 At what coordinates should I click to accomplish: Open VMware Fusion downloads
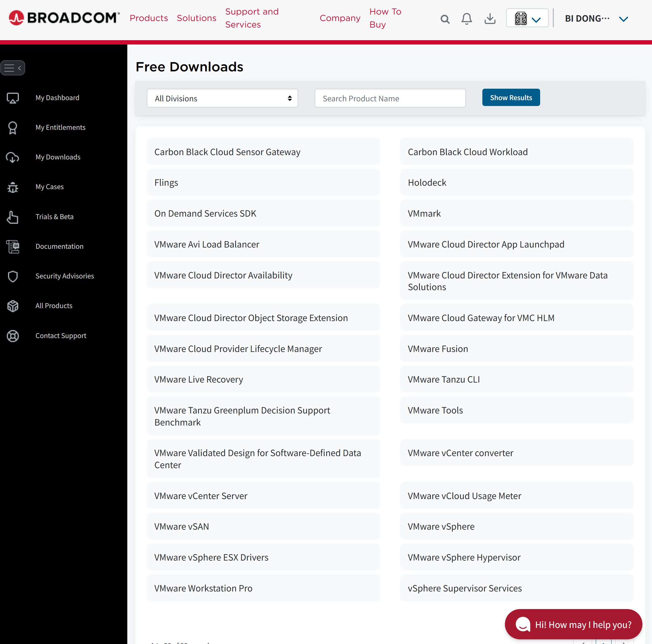pyautogui.click(x=438, y=349)
